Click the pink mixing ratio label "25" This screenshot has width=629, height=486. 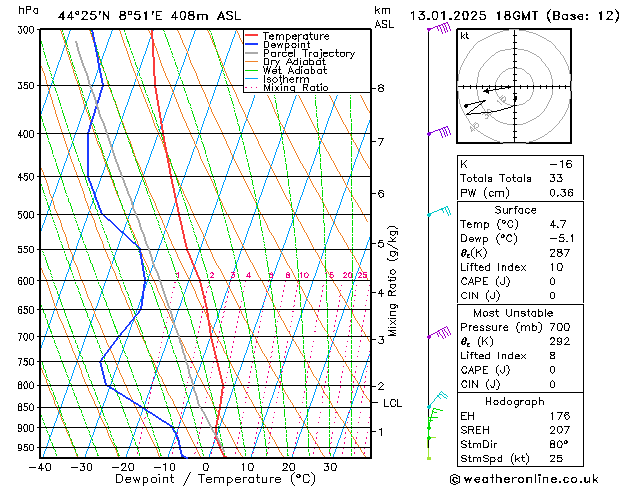(362, 275)
